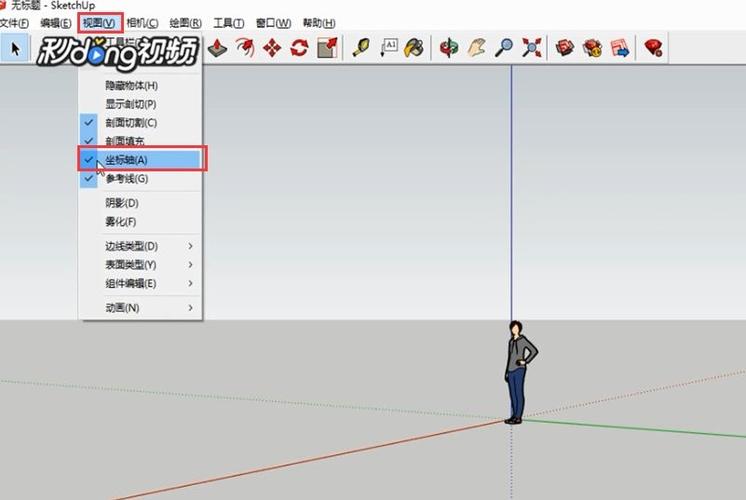This screenshot has width=746, height=500.
Task: Open the 帮助(H) menu
Action: click(319, 23)
